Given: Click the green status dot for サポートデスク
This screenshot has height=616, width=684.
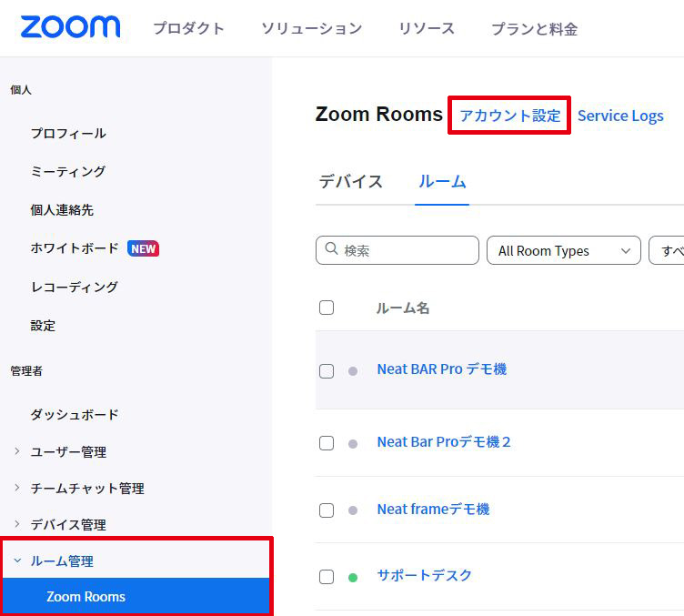Looking at the screenshot, I should click(353, 578).
